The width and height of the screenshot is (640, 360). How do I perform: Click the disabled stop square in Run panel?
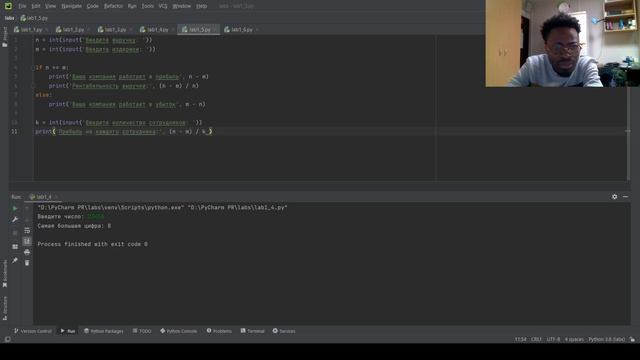pos(15,233)
